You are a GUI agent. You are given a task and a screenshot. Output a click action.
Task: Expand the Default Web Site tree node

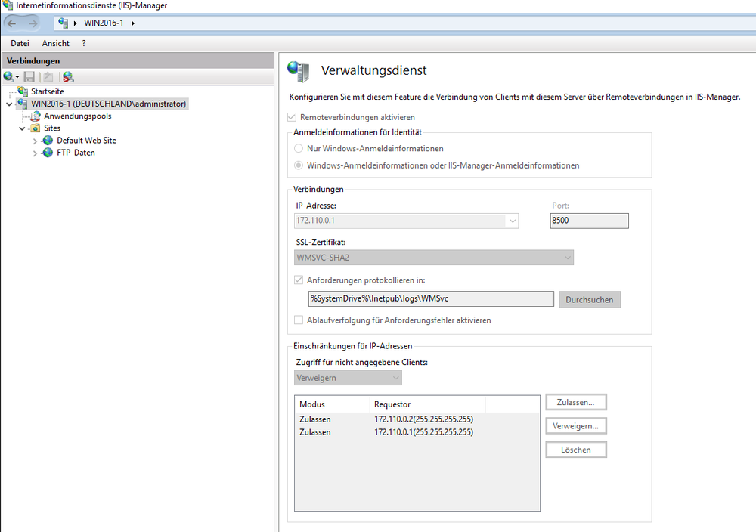pyautogui.click(x=35, y=141)
